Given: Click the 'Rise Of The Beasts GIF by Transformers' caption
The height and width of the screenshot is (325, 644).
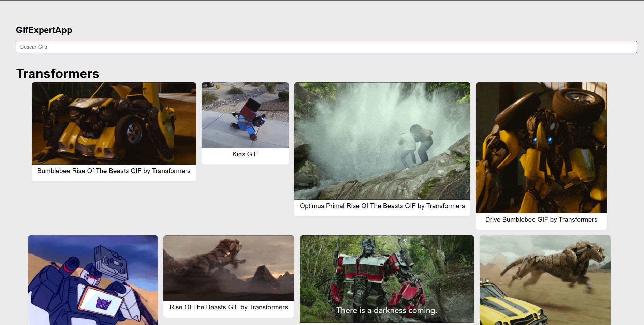Looking at the screenshot, I should 229,307.
